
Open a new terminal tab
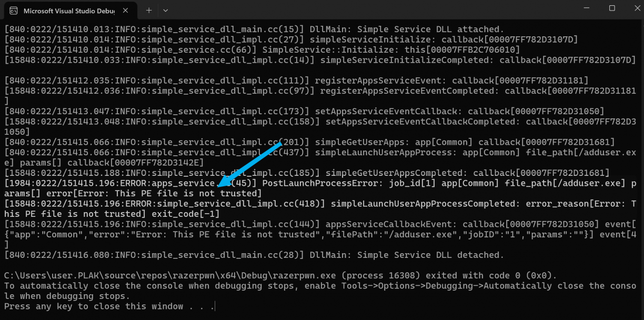click(149, 10)
